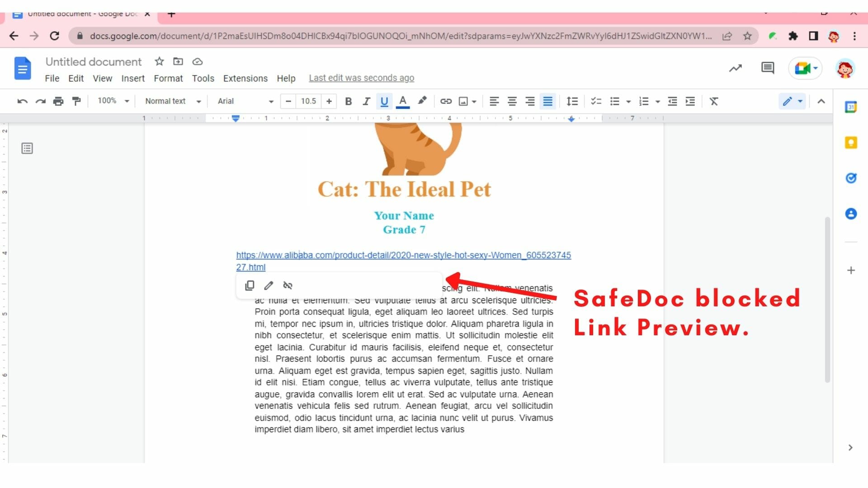Open the Google Meet call dropdown
The height and width of the screenshot is (488, 868).
(805, 68)
